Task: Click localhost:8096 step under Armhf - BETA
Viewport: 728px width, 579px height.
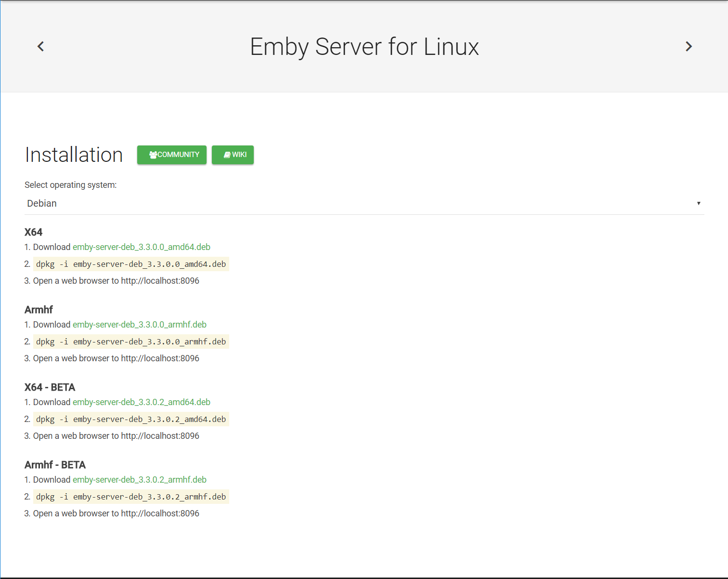Action: pos(116,513)
